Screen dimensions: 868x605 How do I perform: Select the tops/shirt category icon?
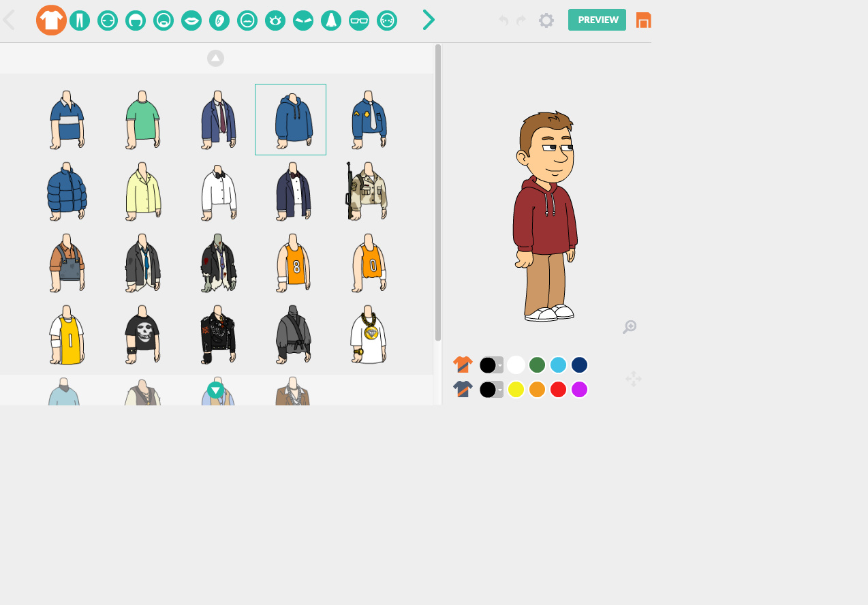coord(52,20)
